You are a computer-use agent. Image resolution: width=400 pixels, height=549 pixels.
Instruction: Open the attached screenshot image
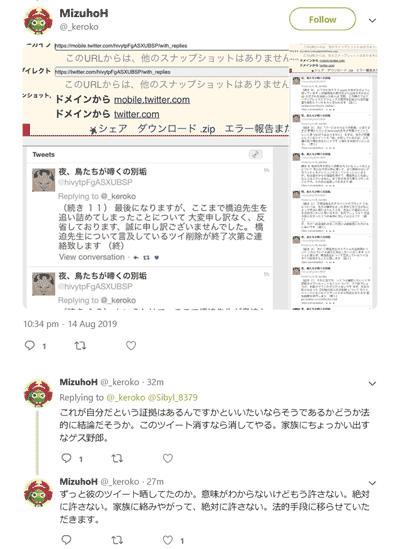point(200,176)
